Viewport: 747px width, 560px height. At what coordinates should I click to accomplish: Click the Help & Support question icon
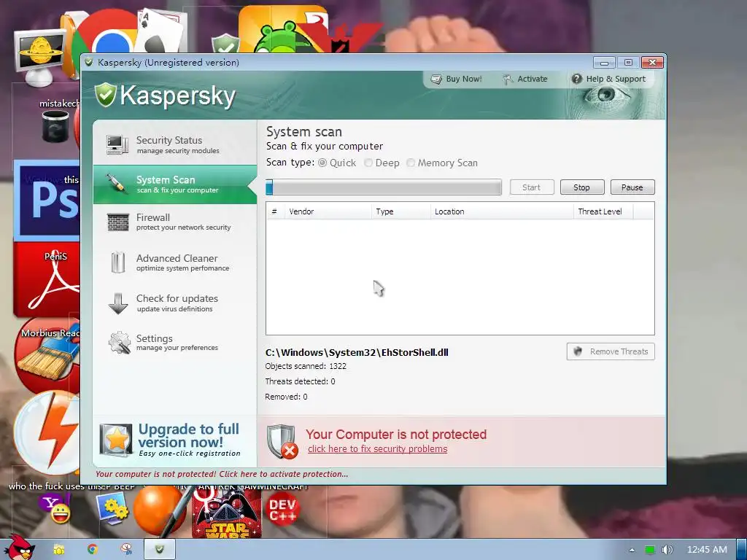tap(576, 79)
